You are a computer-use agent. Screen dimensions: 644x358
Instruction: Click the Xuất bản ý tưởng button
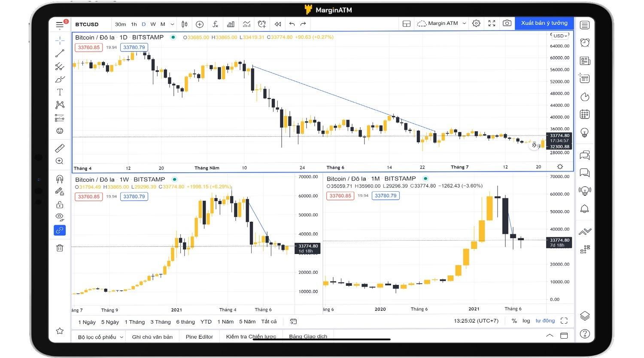544,23
